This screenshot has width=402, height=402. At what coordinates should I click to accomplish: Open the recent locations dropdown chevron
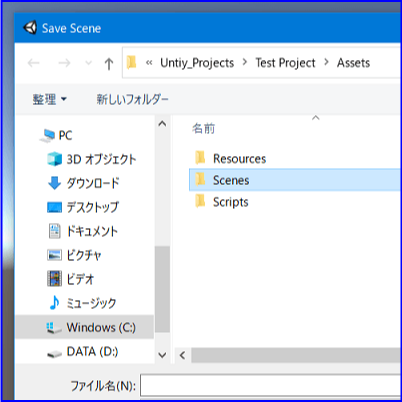coord(88,63)
